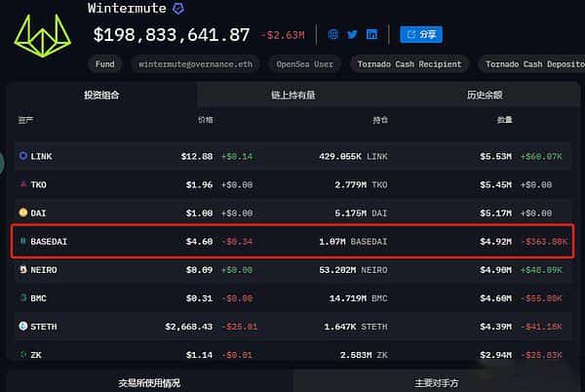Click the STETH value $4.39M
Viewport: 585px width, 392px height.
click(x=496, y=327)
